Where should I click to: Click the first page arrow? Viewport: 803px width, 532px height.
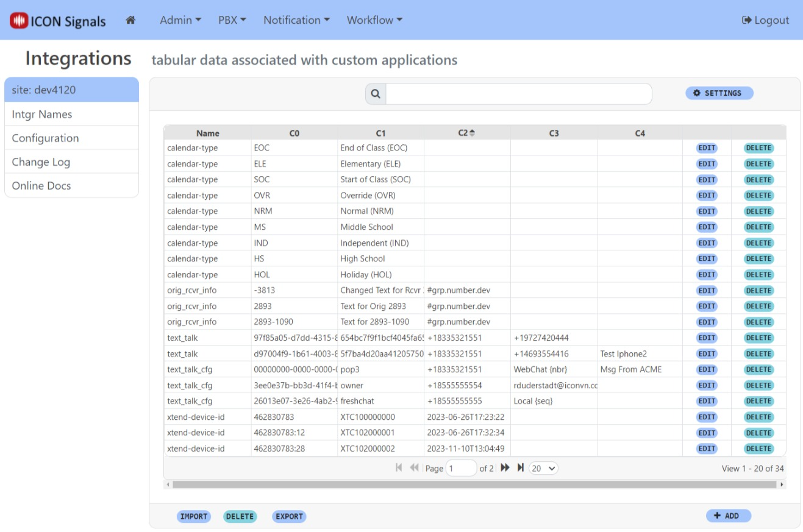click(x=399, y=468)
